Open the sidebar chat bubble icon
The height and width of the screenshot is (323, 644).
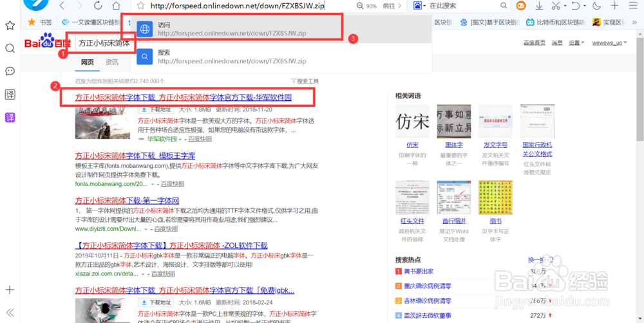(x=10, y=71)
